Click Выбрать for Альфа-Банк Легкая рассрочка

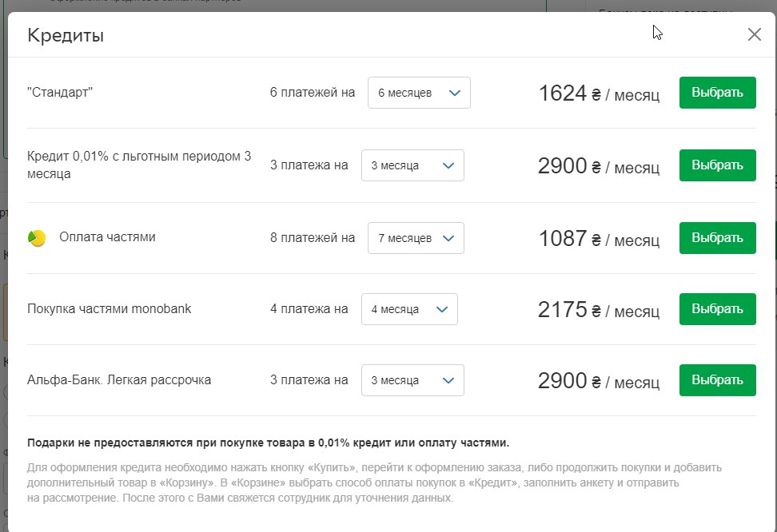[718, 380]
